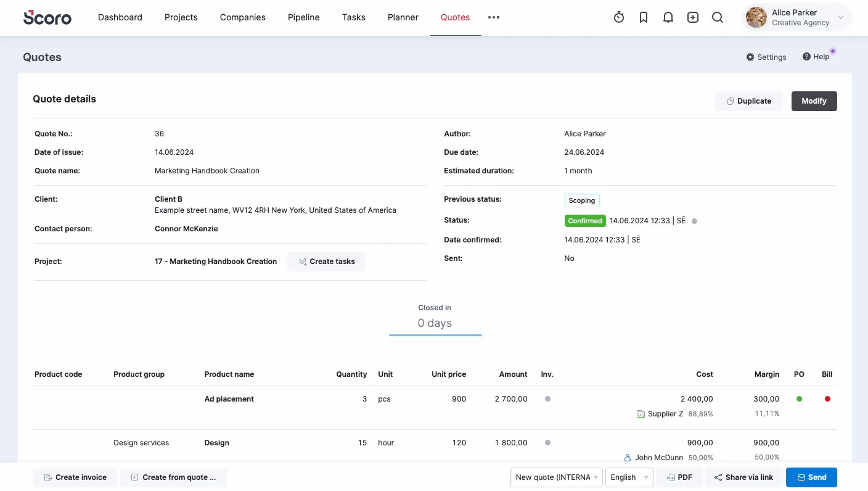Click the green Confirmed status badge

pyautogui.click(x=585, y=221)
